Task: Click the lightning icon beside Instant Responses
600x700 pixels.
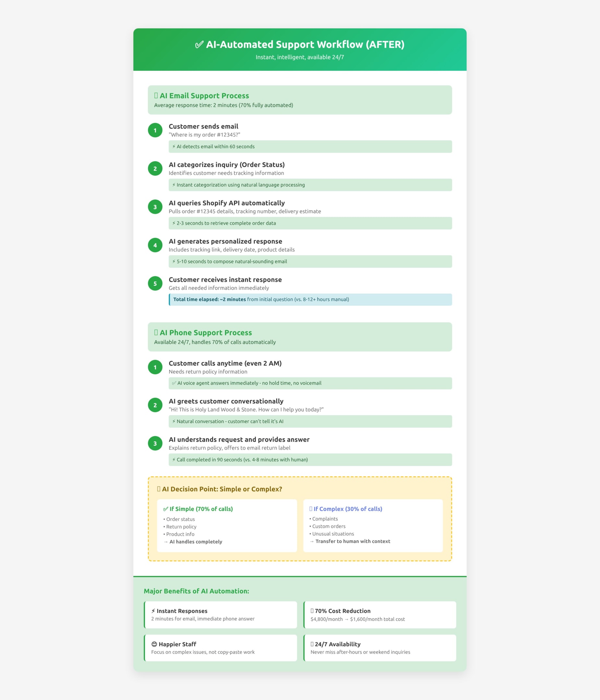Action: tap(153, 611)
